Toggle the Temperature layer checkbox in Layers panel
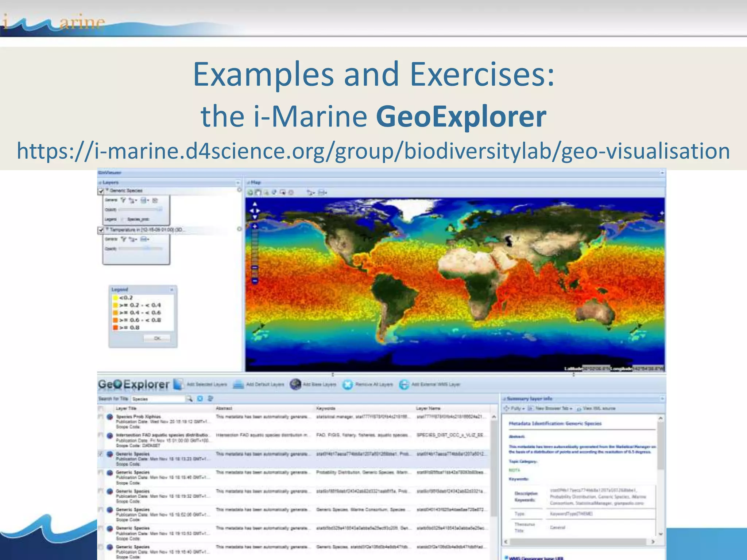The height and width of the screenshot is (560, 747). (101, 230)
